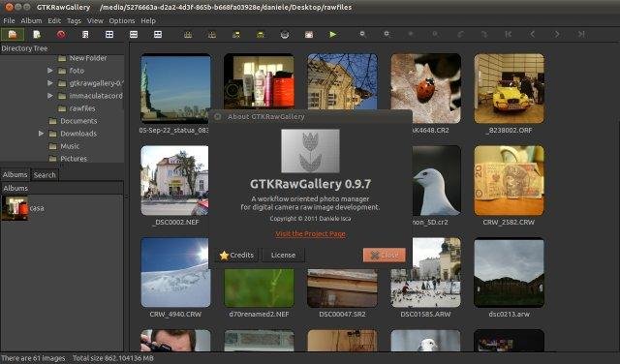The height and width of the screenshot is (364, 620).
Task: Expand the gtkrawgallery-0. folder
Action: pos(49,83)
